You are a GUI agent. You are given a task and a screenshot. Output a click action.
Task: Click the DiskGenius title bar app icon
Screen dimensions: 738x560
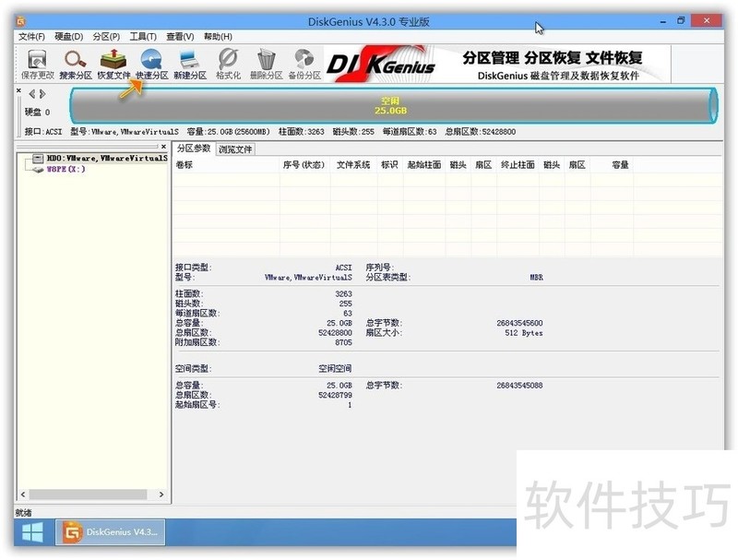21,21
